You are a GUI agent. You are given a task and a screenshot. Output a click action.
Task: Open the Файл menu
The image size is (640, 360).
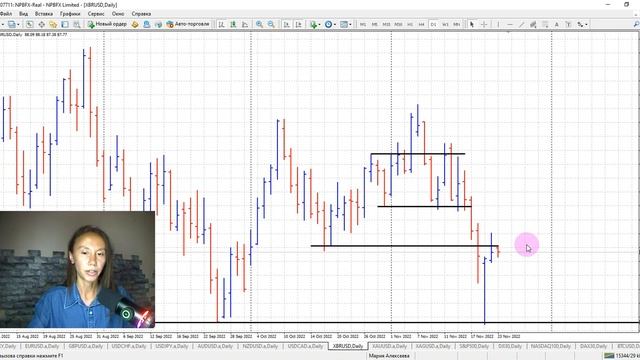[x=6, y=13]
